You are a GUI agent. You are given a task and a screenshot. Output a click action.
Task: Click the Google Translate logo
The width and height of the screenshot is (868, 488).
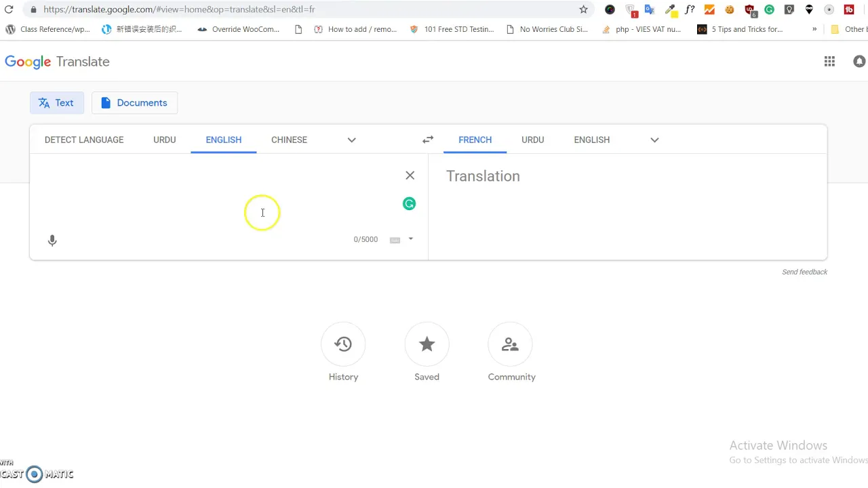click(57, 62)
